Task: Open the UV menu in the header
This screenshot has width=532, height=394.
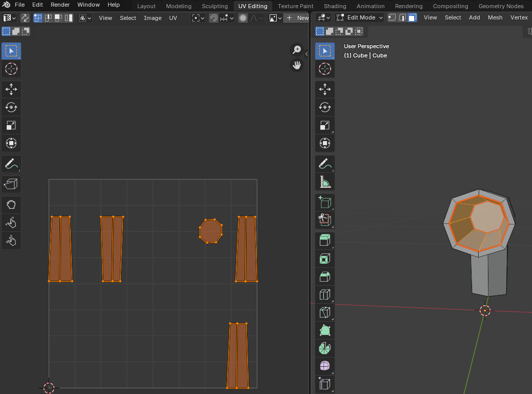Action: pos(173,17)
